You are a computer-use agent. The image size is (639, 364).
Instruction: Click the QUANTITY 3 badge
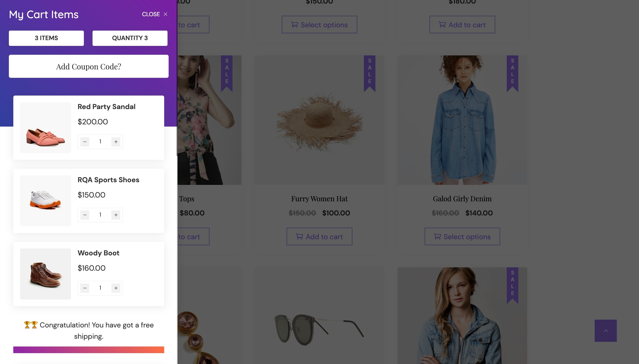130,38
